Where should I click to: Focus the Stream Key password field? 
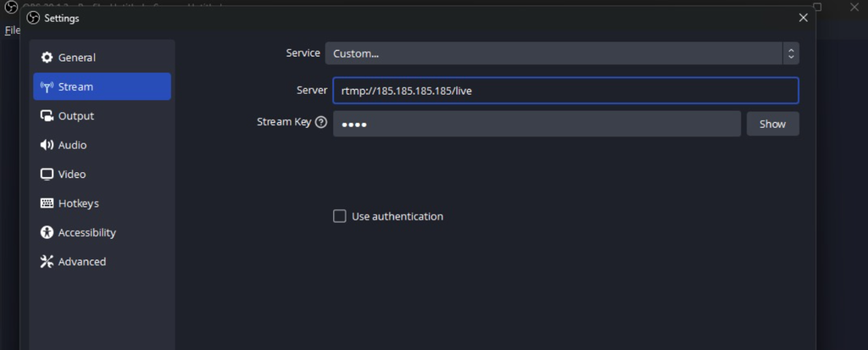[537, 124]
